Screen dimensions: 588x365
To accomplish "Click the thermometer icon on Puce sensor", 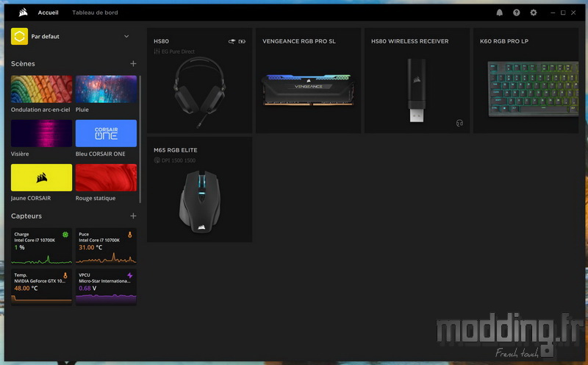I will 130,235.
